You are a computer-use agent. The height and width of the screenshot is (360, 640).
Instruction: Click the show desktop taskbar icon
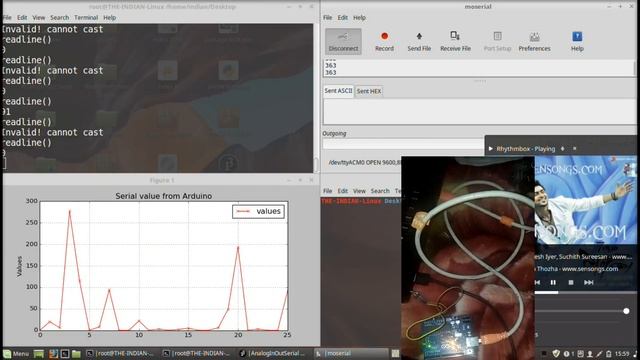coord(39,353)
